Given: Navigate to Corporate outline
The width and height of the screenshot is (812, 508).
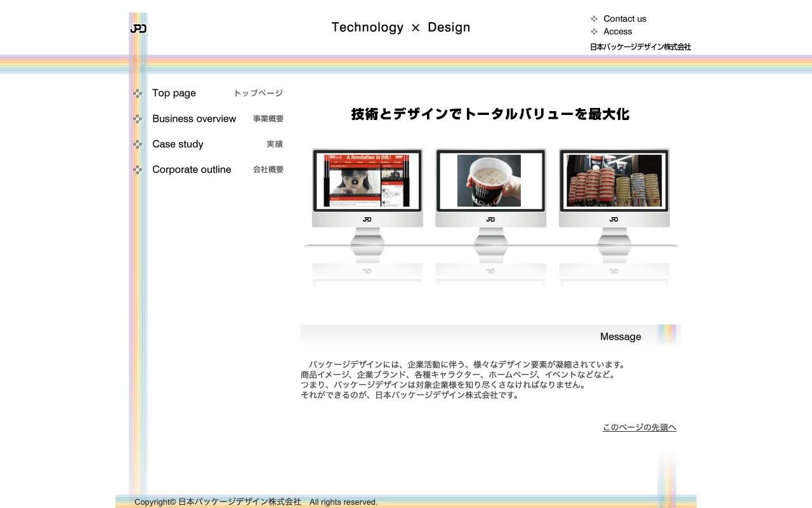Looking at the screenshot, I should coord(192,170).
